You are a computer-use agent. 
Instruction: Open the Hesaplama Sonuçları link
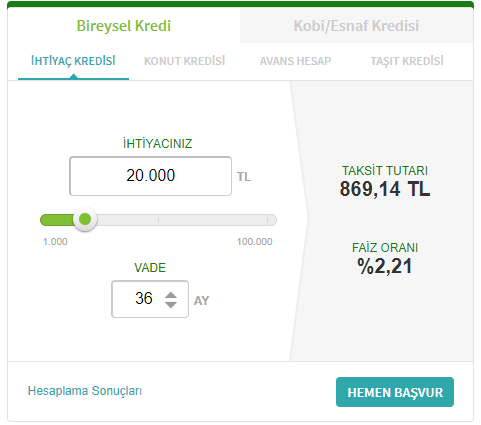(85, 391)
